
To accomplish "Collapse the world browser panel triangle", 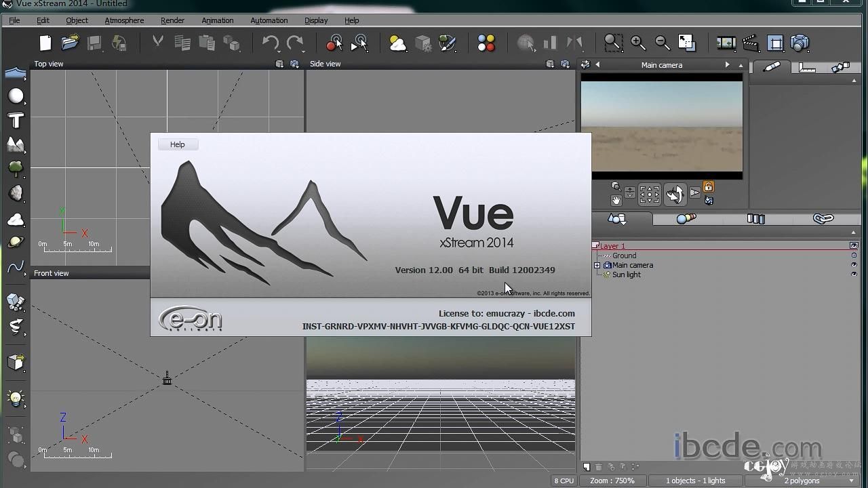I will 854,232.
